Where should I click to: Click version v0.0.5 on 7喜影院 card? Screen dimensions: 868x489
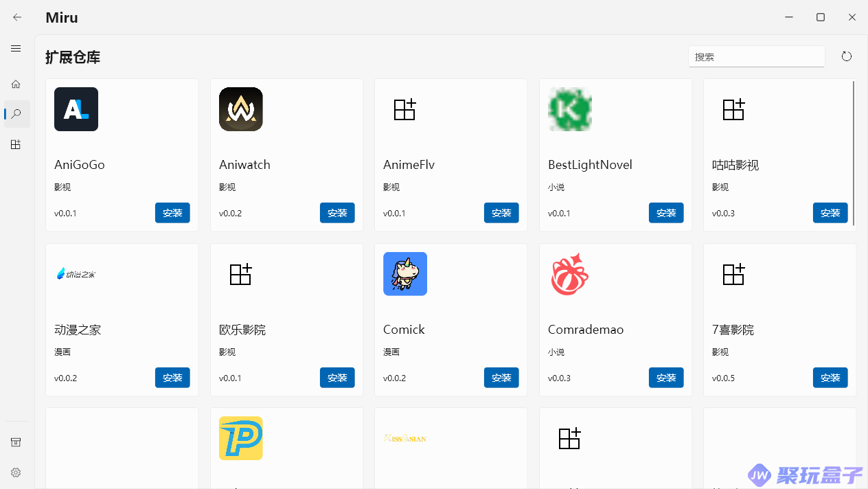tap(723, 378)
